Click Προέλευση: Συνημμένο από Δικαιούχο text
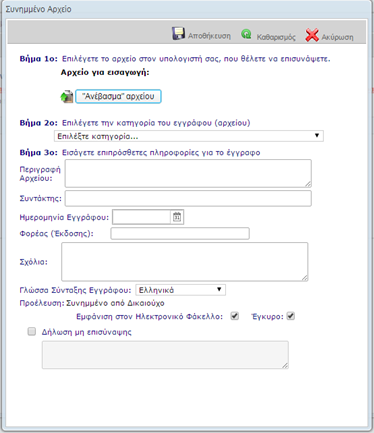Viewport: 374px width, 433px height. 92,303
